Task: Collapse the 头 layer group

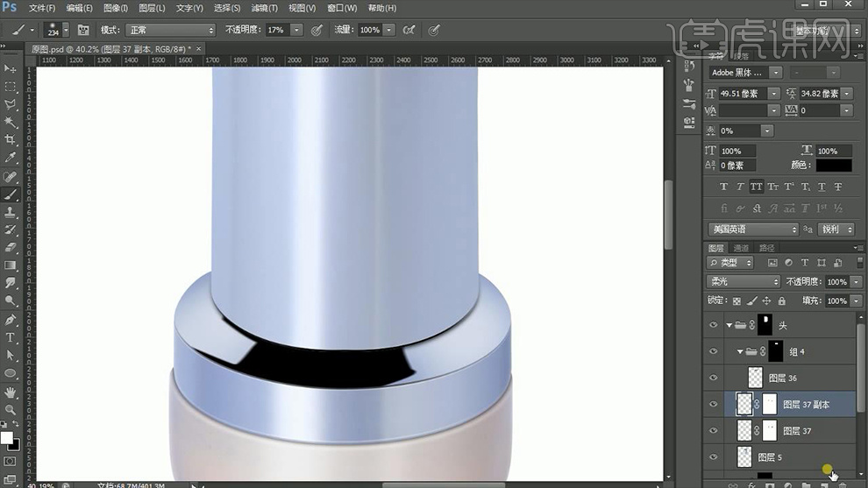Action: click(x=729, y=325)
